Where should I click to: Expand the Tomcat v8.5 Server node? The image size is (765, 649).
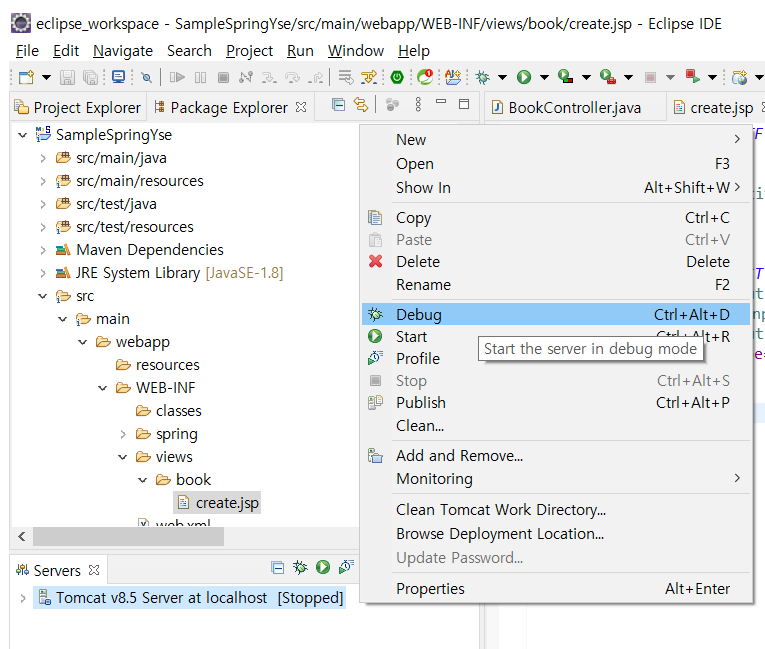click(x=22, y=598)
